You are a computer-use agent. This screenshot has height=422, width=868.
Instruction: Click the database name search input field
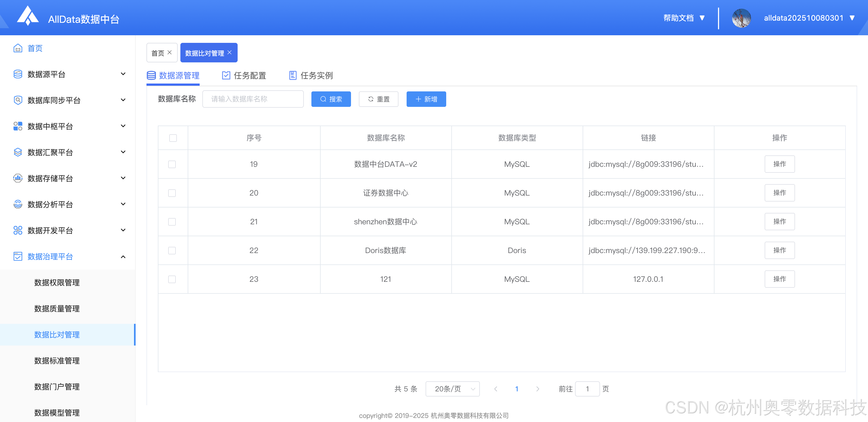(x=253, y=99)
